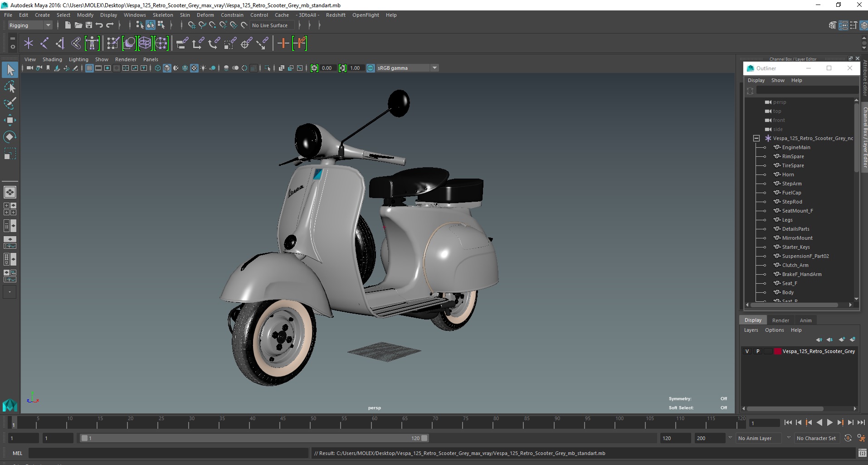Activate the Rotate tool

10,136
